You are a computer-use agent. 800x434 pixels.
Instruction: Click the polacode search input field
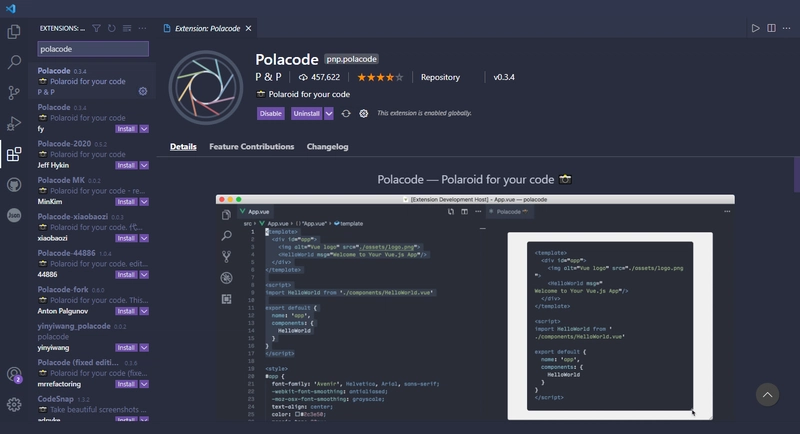pyautogui.click(x=93, y=49)
